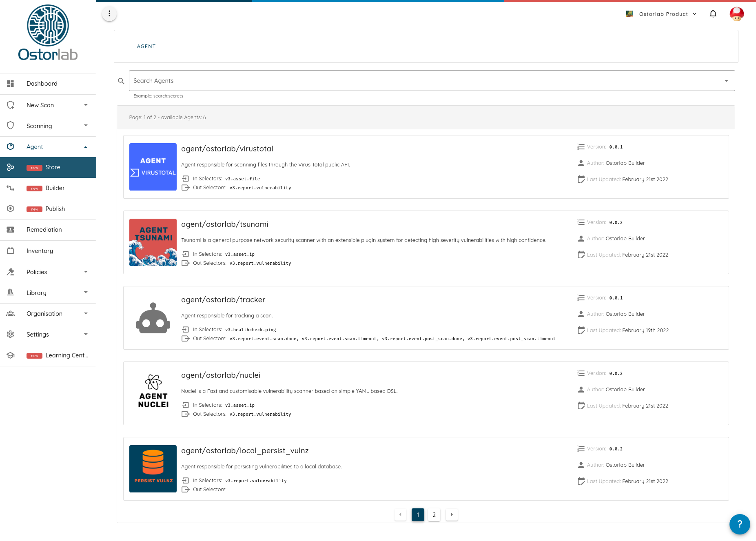Click the Remediation ticket icon
This screenshot has height=541, width=756.
[11, 230]
